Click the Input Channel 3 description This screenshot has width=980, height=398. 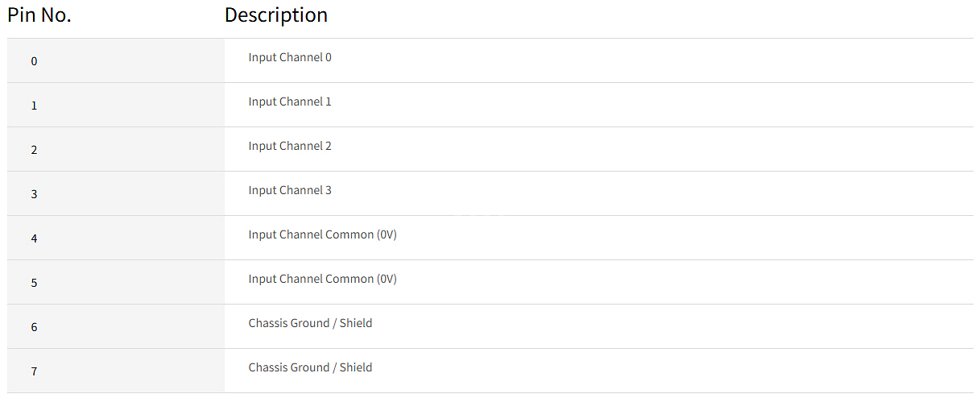pyautogui.click(x=290, y=190)
